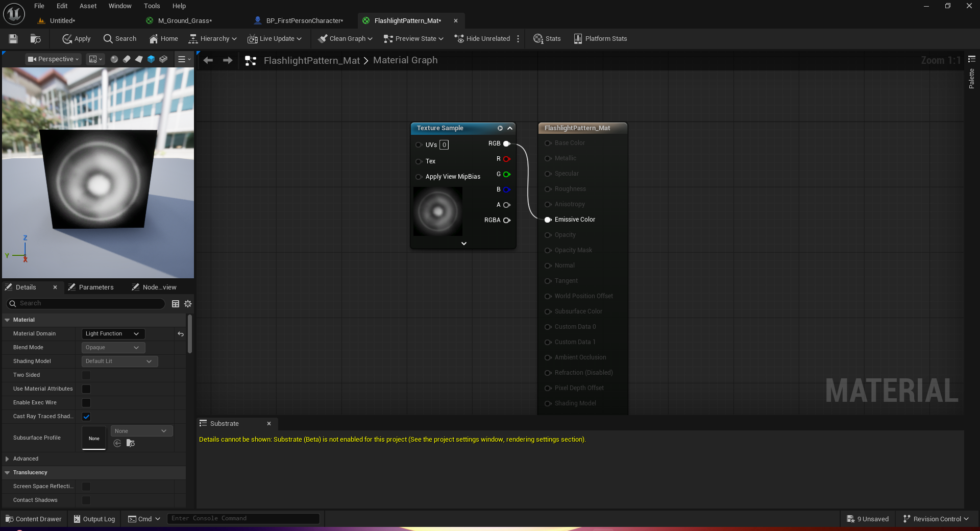Open the Asset menu
980x531 pixels.
(x=88, y=6)
